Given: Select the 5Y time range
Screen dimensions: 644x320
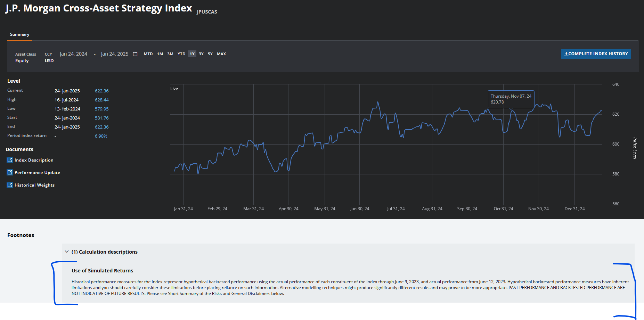Looking at the screenshot, I should coord(210,54).
